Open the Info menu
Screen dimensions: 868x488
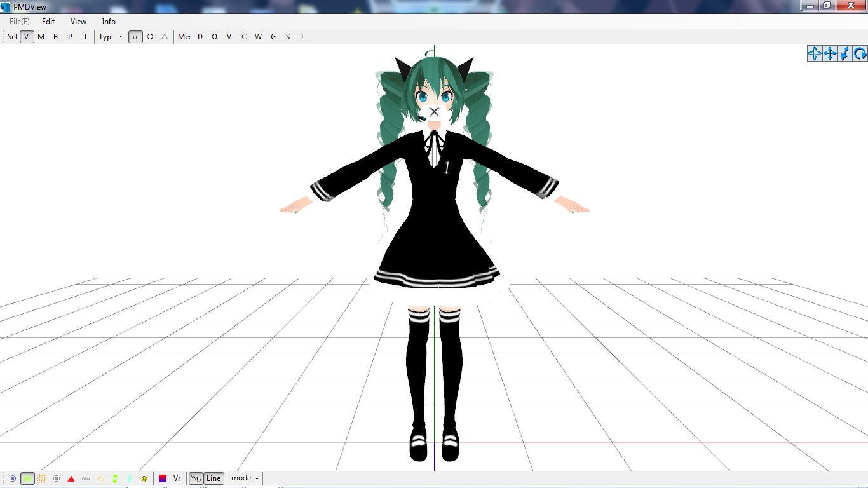pos(109,22)
